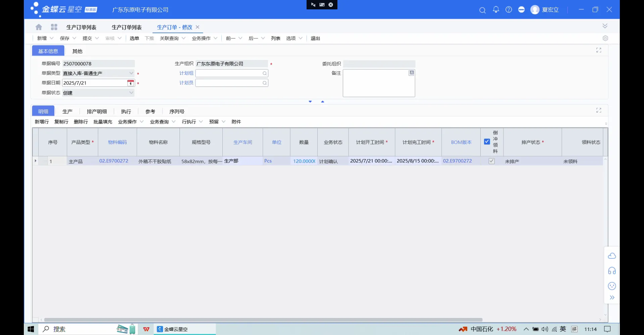The width and height of the screenshot is (644, 335).
Task: Click the horizontal scrollbar of the grid
Action: point(263,320)
